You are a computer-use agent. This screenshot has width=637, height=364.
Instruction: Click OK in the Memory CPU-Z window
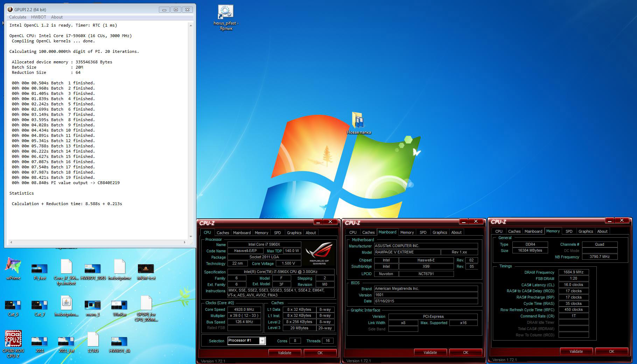tap(611, 351)
